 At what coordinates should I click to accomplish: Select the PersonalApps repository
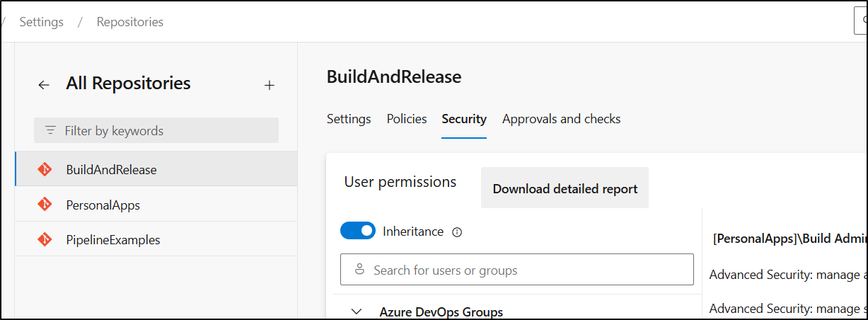point(156,205)
